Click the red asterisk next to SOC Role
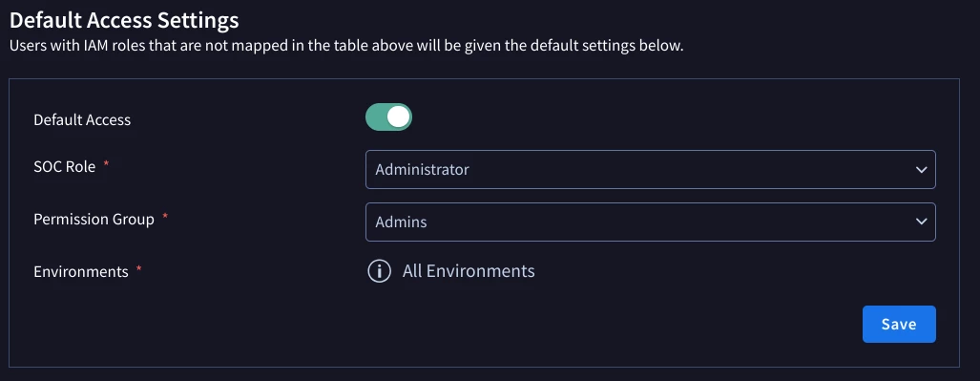 point(106,163)
